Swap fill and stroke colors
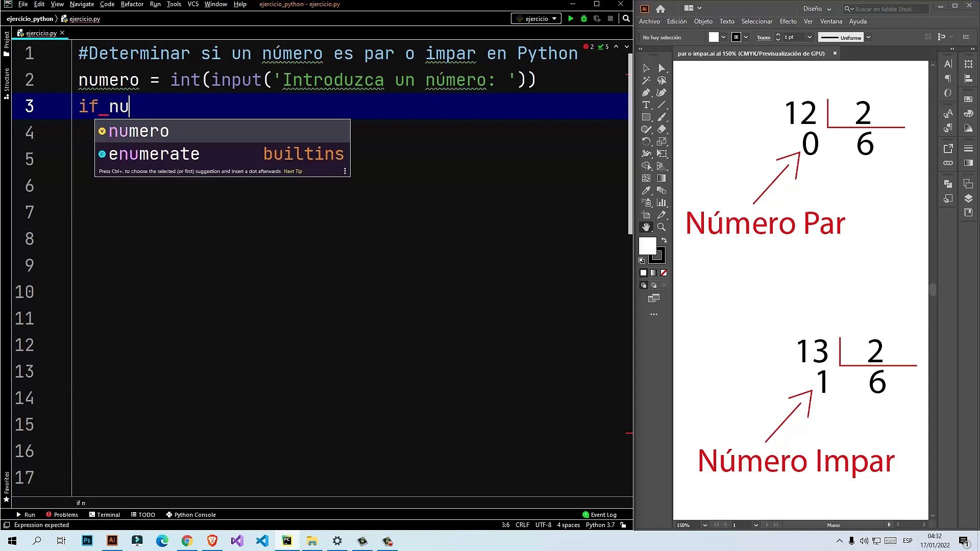Image resolution: width=980 pixels, height=551 pixels. pyautogui.click(x=664, y=240)
